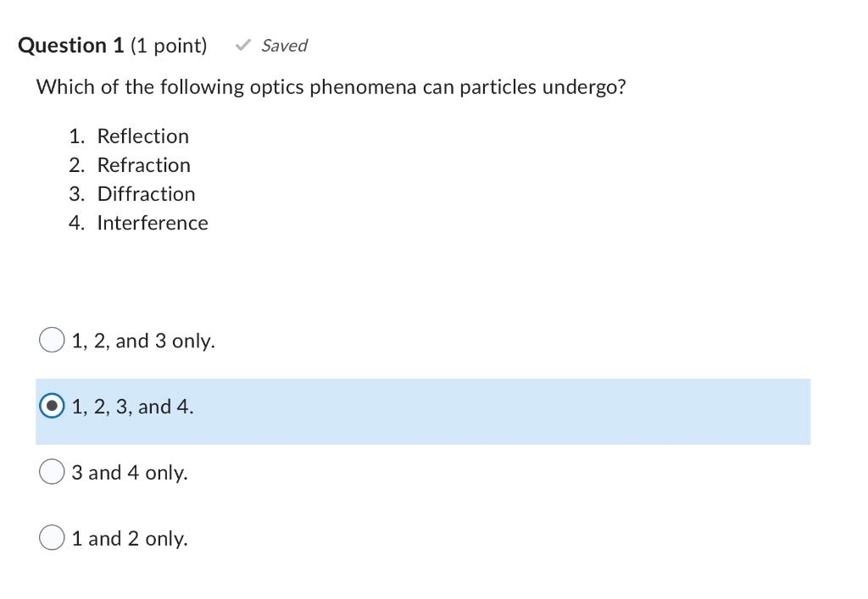Click the italic "Saved" status text
The image size is (868, 599).
point(284,46)
